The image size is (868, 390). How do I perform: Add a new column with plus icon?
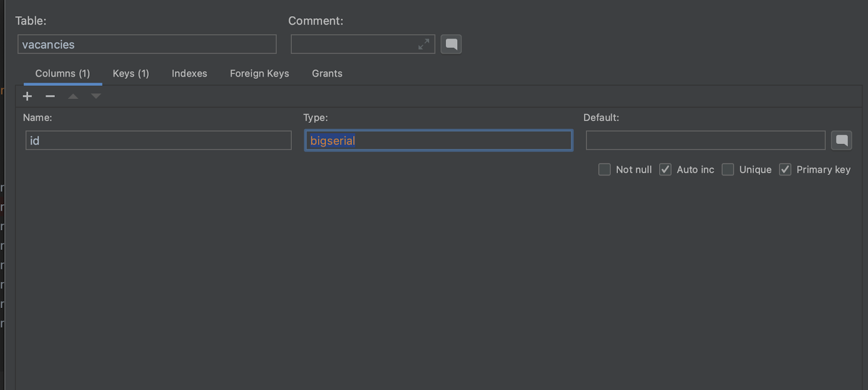click(x=28, y=96)
